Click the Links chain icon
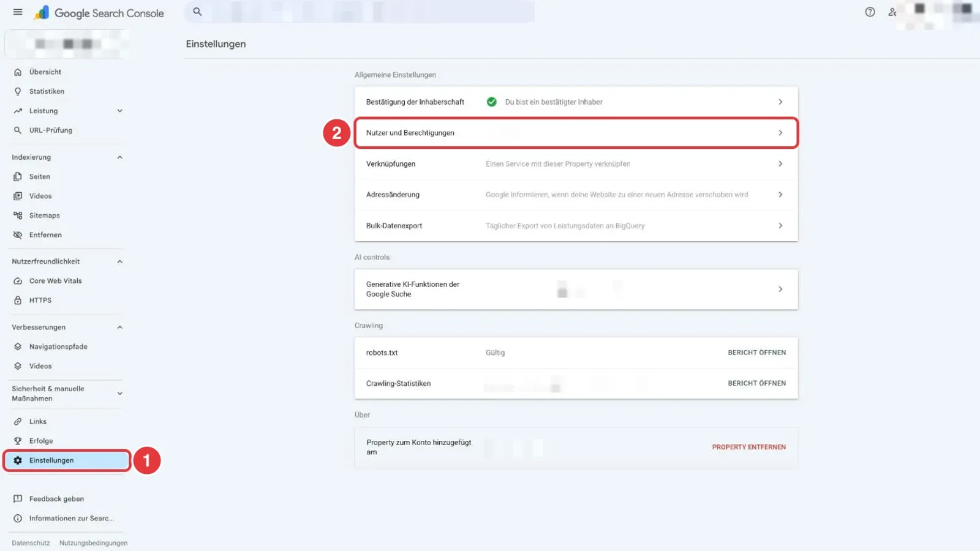The height and width of the screenshot is (551, 980). pos(18,422)
